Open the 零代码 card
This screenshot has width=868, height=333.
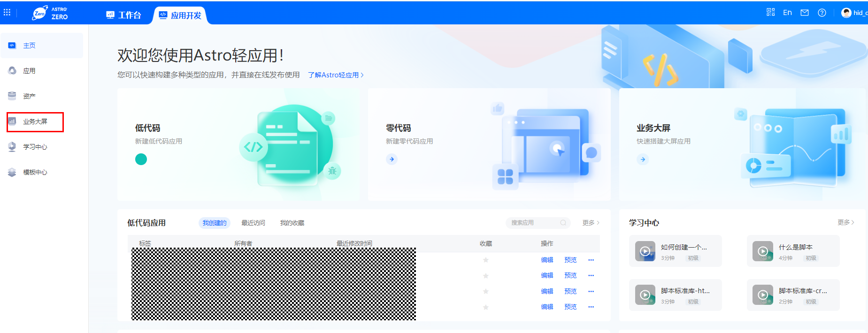point(489,144)
